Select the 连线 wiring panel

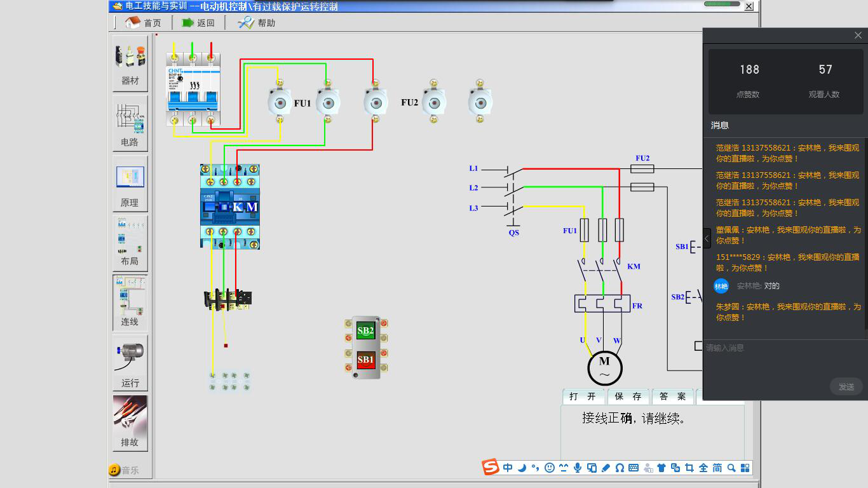point(130,303)
